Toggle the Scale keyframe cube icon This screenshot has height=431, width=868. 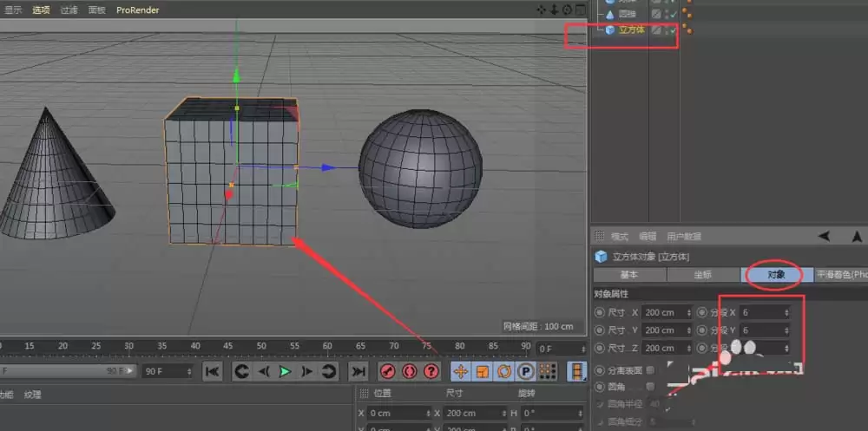tap(482, 371)
